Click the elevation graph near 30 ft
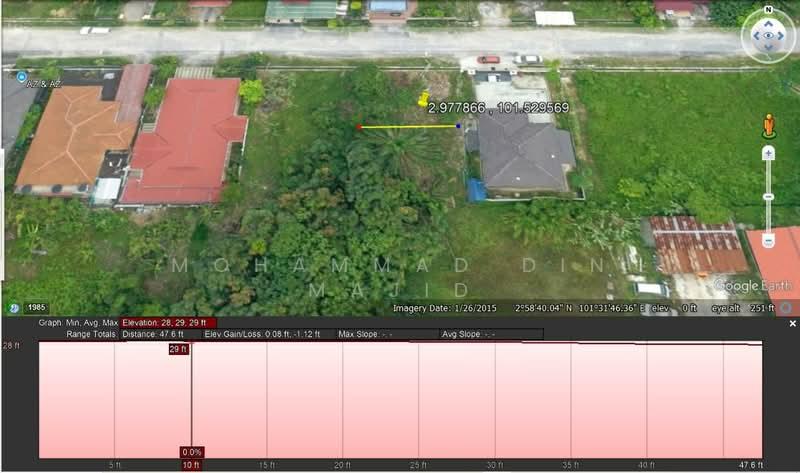 [495, 400]
